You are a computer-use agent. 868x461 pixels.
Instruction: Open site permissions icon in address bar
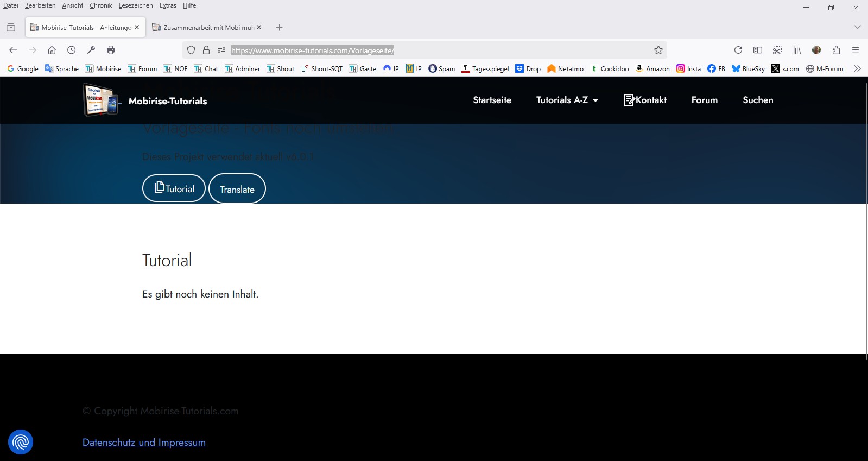(x=221, y=50)
